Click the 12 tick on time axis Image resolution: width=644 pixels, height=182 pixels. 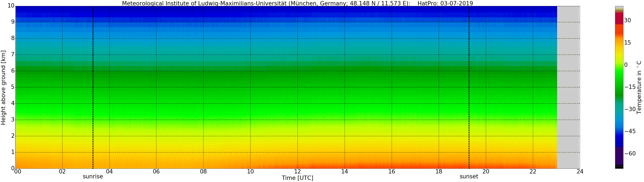coord(297,172)
